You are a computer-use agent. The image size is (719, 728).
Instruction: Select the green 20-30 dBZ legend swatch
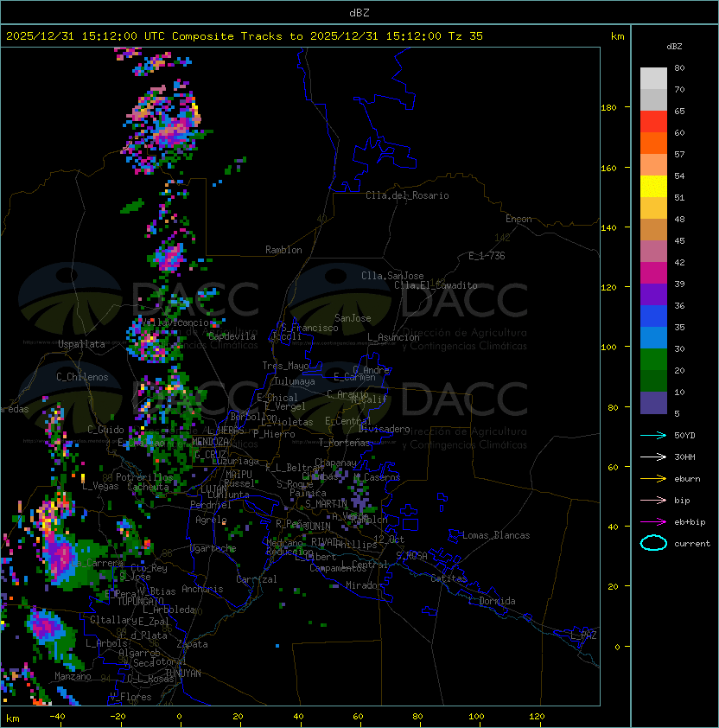[x=653, y=360]
